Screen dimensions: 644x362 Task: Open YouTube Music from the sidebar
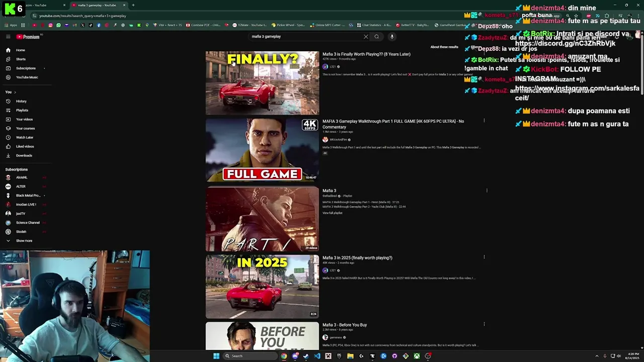point(27,77)
